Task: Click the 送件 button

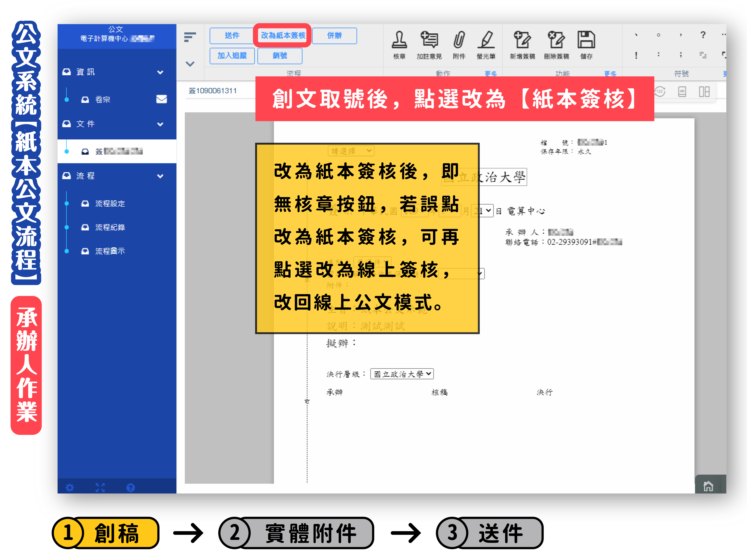Action: point(232,36)
